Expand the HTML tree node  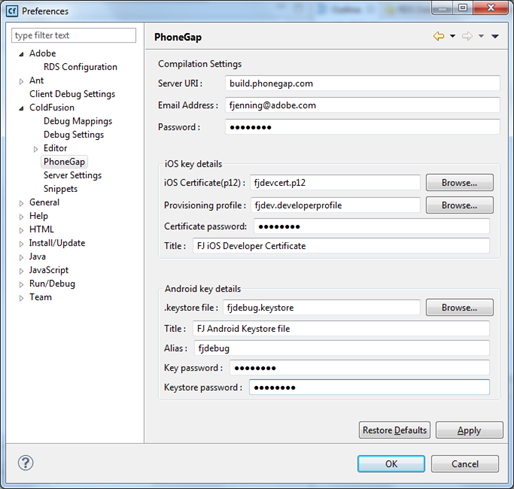click(21, 230)
